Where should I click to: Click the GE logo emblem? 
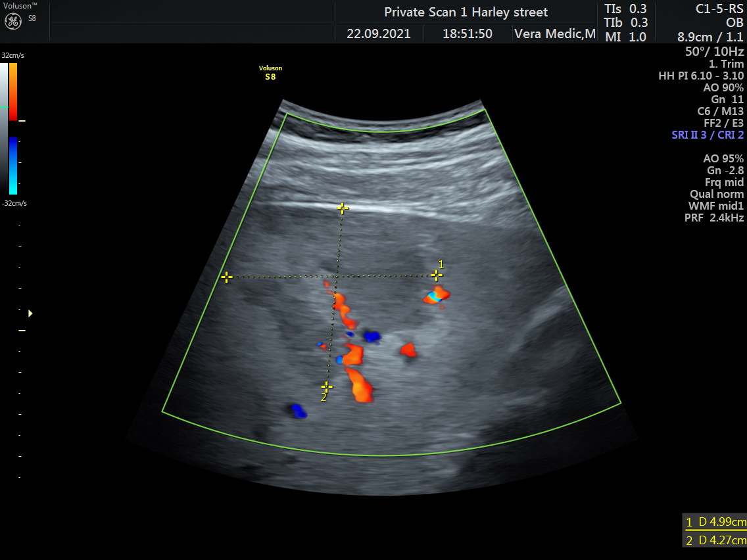13,20
